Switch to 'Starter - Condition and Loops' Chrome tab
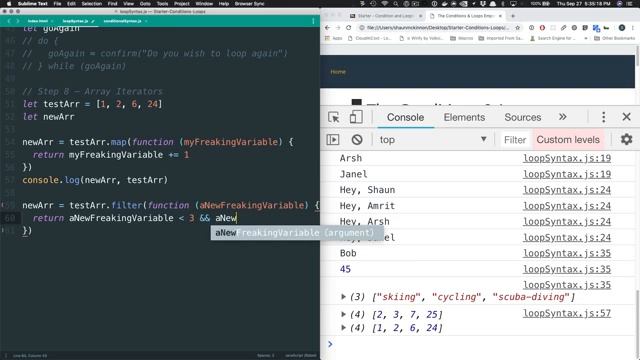 [x=385, y=16]
